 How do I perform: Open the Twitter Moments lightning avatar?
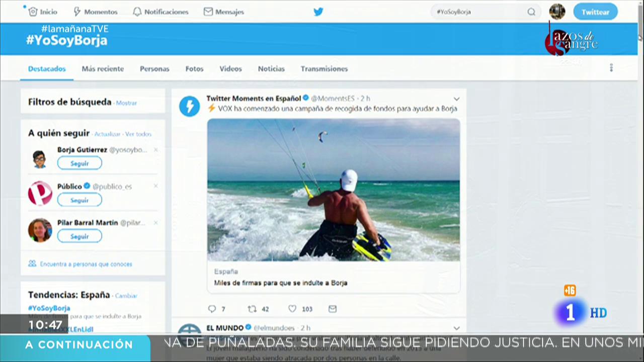point(190,106)
